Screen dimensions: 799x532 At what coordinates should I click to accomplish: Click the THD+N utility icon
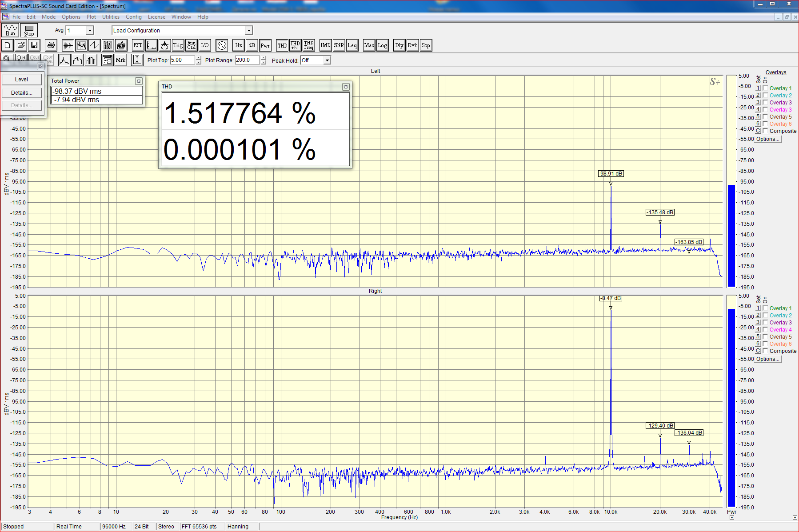coord(295,45)
